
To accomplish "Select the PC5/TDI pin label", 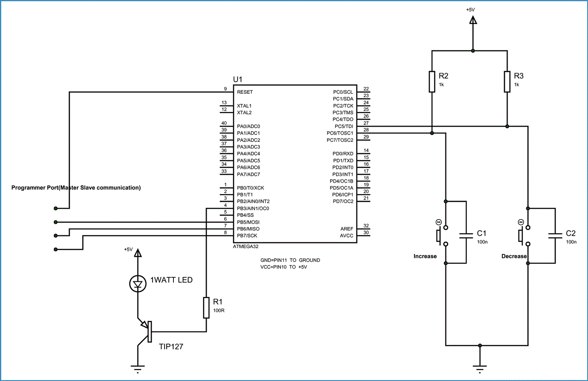I will [x=344, y=127].
